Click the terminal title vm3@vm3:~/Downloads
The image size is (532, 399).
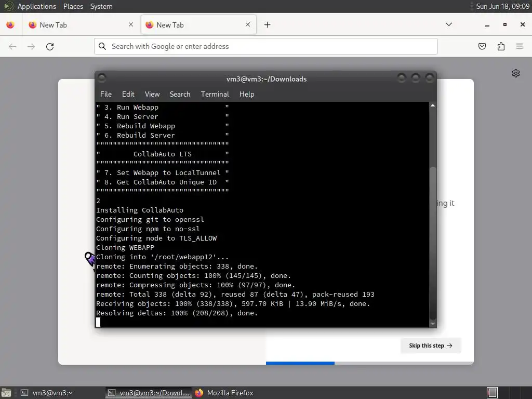[x=267, y=79]
